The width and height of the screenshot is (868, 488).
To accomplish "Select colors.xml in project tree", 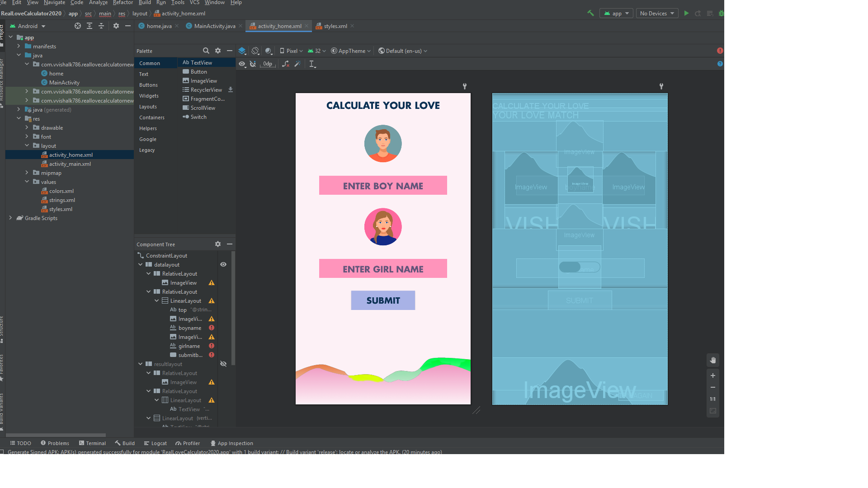I will [61, 191].
